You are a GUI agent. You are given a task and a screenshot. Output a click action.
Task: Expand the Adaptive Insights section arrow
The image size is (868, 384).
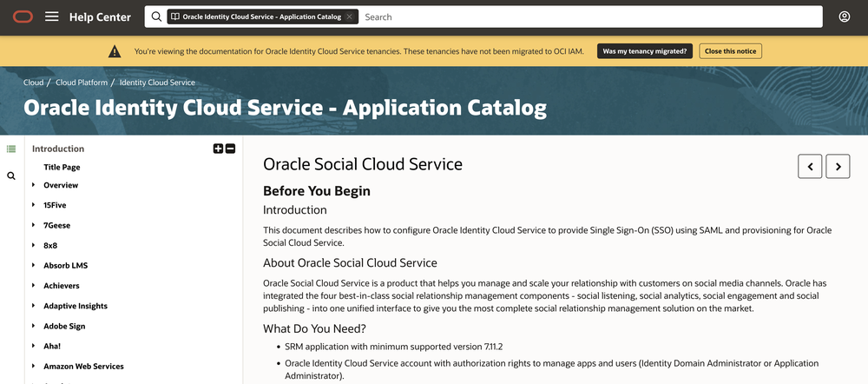[34, 305]
